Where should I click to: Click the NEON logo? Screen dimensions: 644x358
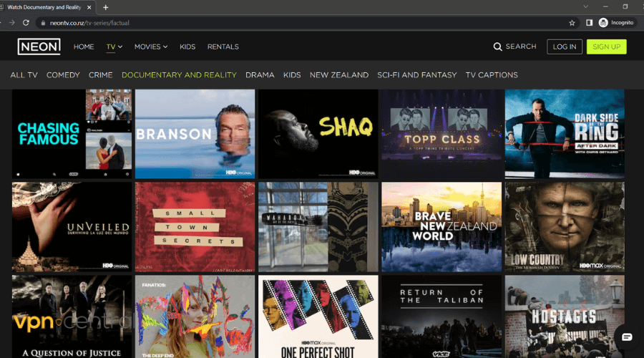coord(39,47)
